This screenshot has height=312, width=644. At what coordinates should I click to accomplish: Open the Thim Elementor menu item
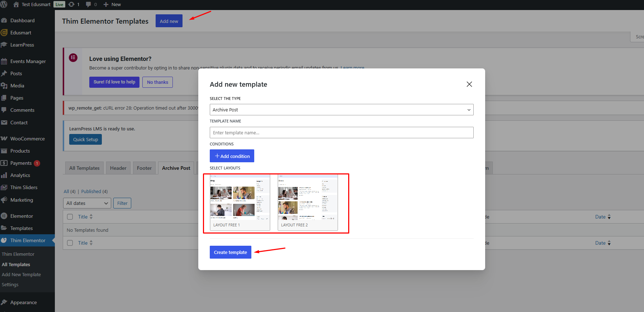pyautogui.click(x=28, y=240)
